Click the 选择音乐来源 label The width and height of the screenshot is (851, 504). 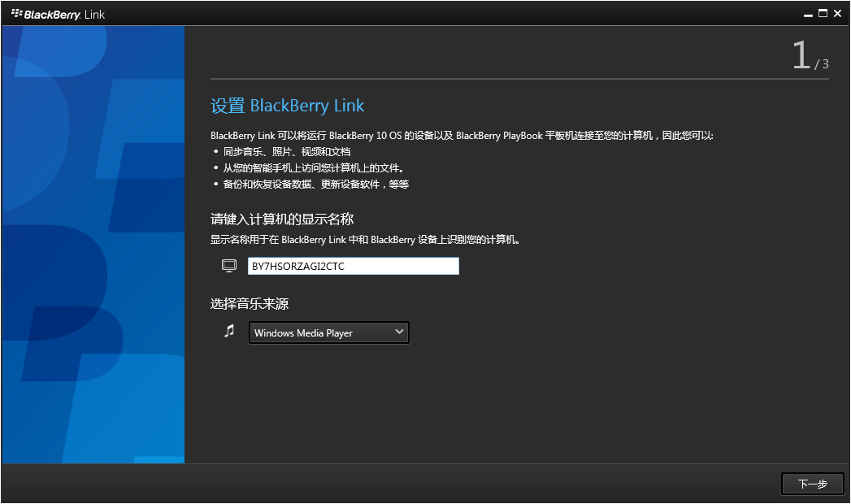pos(249,304)
